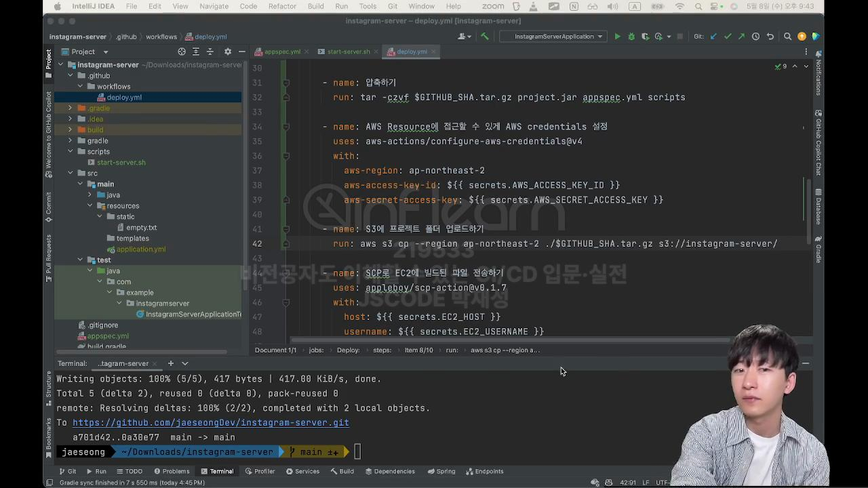Viewport: 868px width, 488px height.
Task: Click the Git push arrow icon
Action: [x=741, y=37]
